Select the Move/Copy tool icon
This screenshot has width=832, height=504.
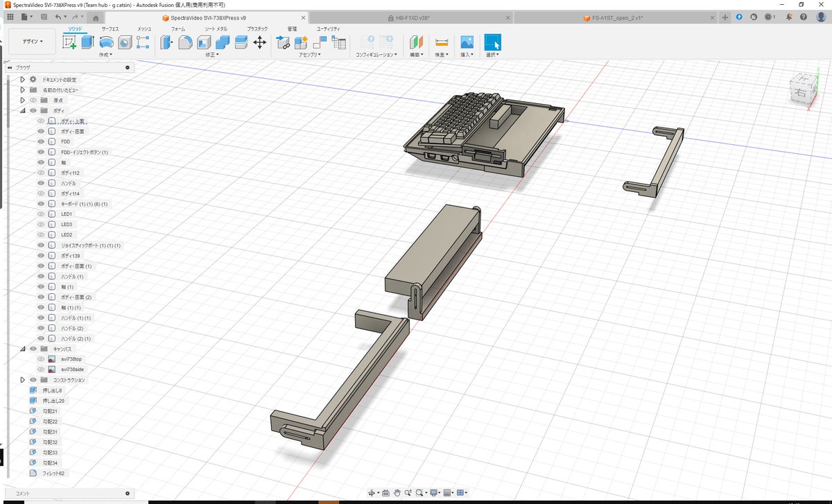click(260, 42)
